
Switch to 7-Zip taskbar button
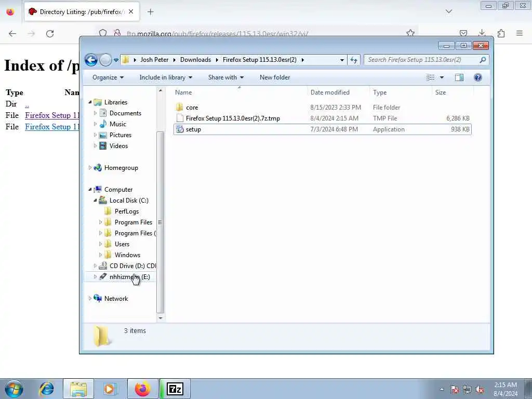coord(175,389)
